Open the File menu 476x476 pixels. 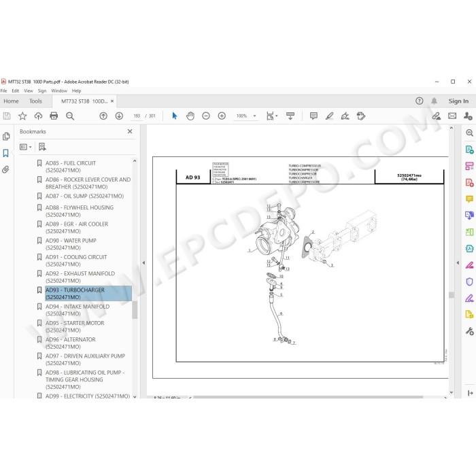[3, 90]
